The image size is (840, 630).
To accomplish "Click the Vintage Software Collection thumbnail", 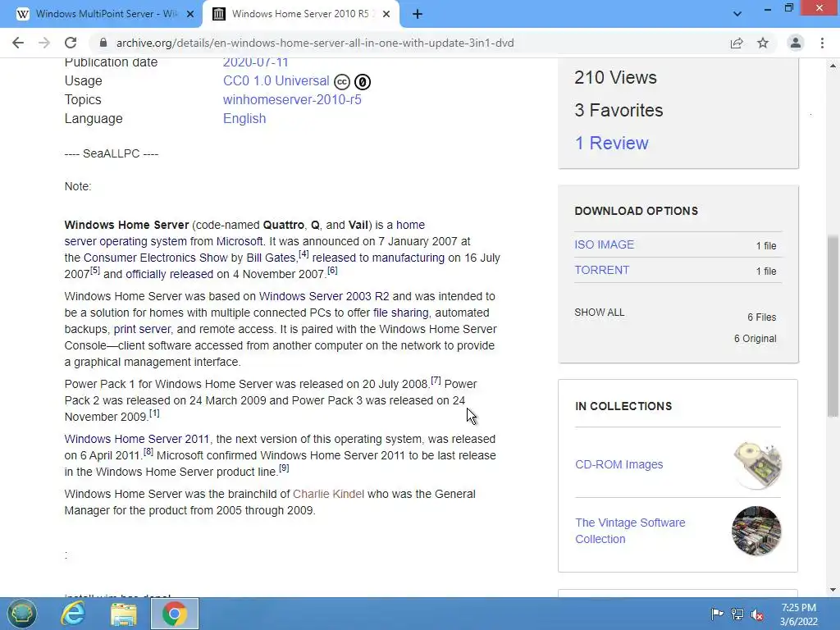I will pos(756,531).
